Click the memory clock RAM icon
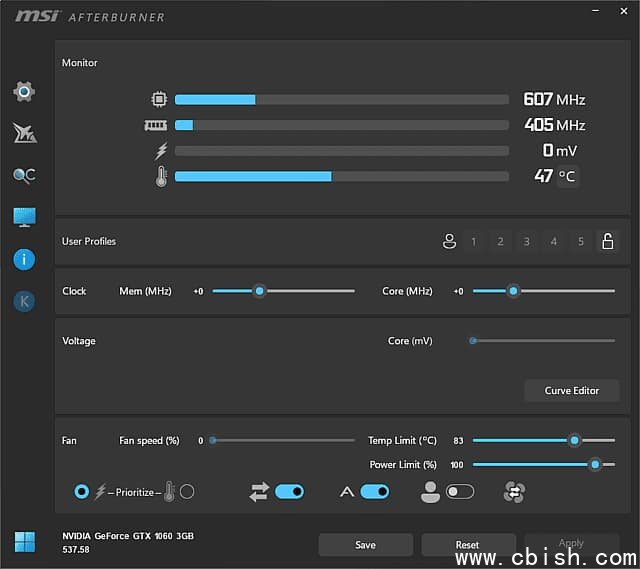The image size is (640, 569). tap(156, 125)
